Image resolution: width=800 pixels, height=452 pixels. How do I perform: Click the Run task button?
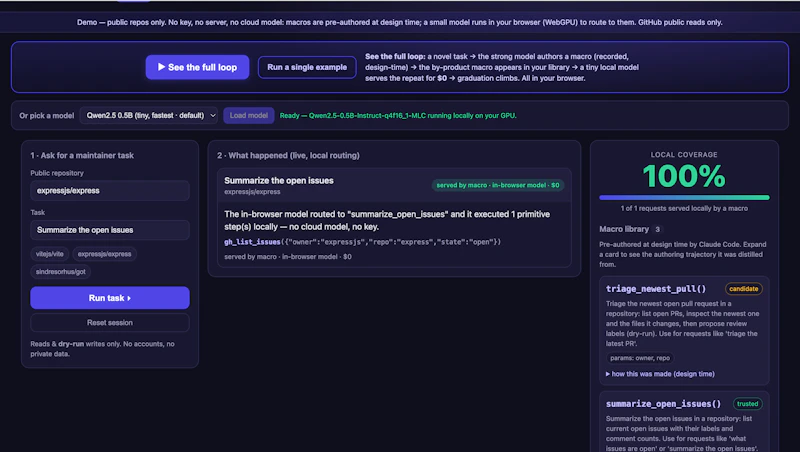click(110, 298)
